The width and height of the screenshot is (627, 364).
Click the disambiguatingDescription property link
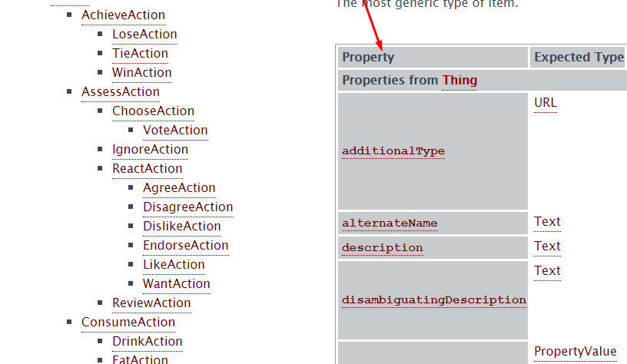coord(434,299)
